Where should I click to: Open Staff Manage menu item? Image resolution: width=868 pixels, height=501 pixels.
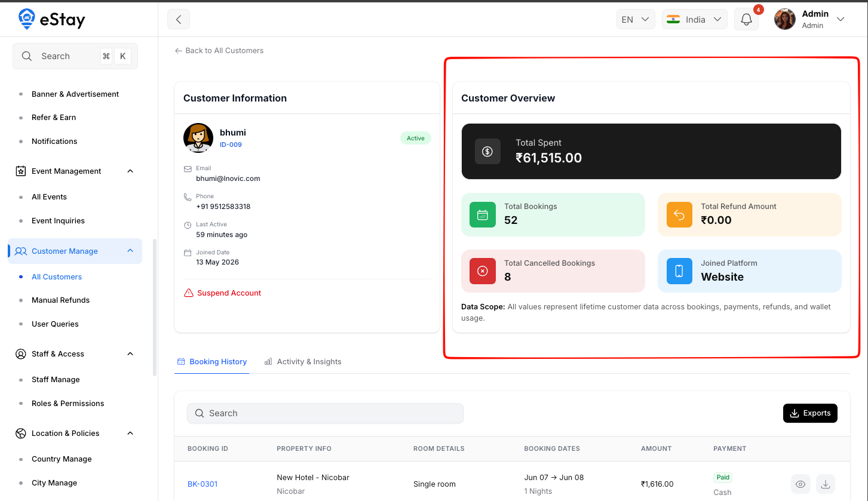tap(56, 380)
